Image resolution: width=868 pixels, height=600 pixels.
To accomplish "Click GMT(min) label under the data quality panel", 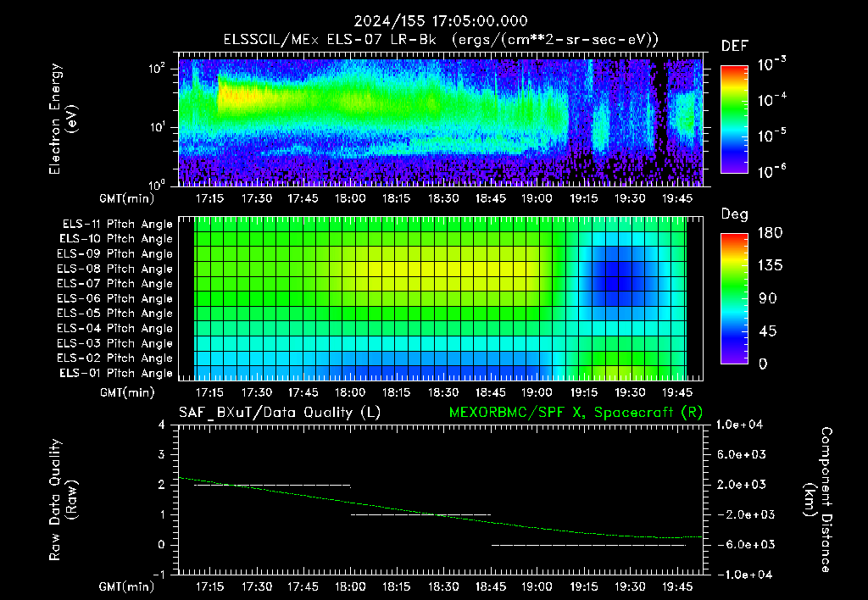I will tap(127, 586).
